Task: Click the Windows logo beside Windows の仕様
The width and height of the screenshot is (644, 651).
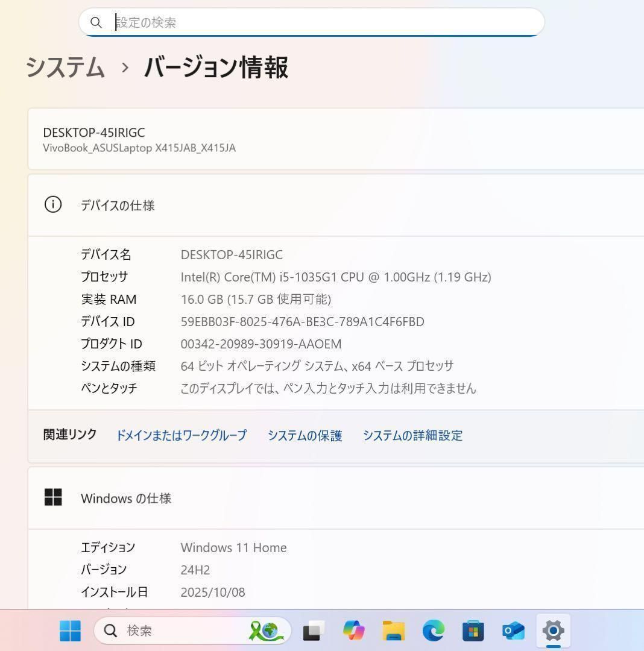Action: [53, 497]
